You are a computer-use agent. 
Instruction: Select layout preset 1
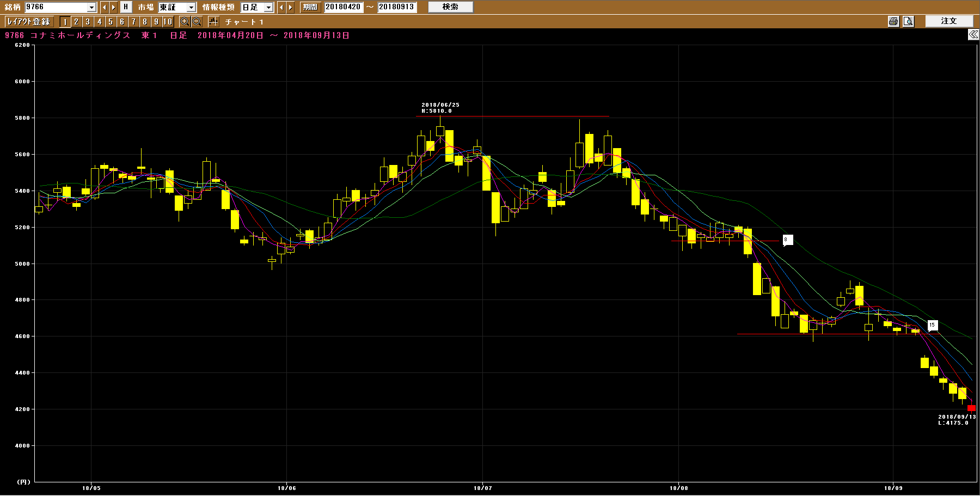pos(65,22)
